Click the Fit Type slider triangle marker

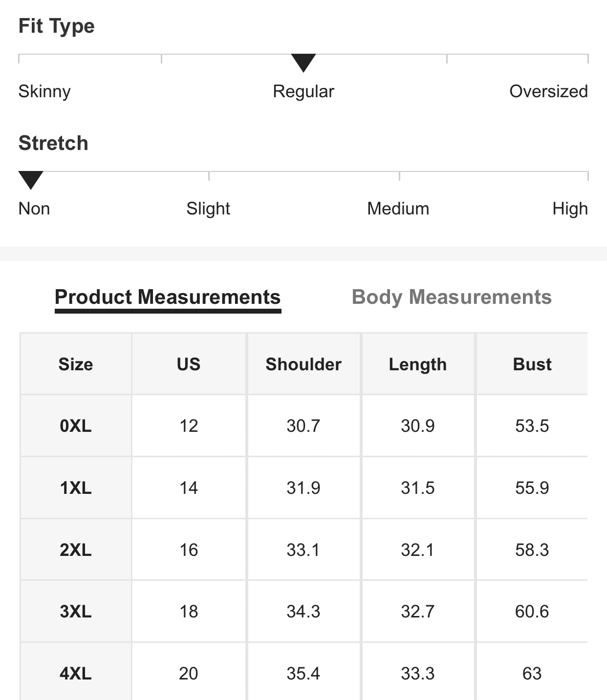pyautogui.click(x=303, y=63)
